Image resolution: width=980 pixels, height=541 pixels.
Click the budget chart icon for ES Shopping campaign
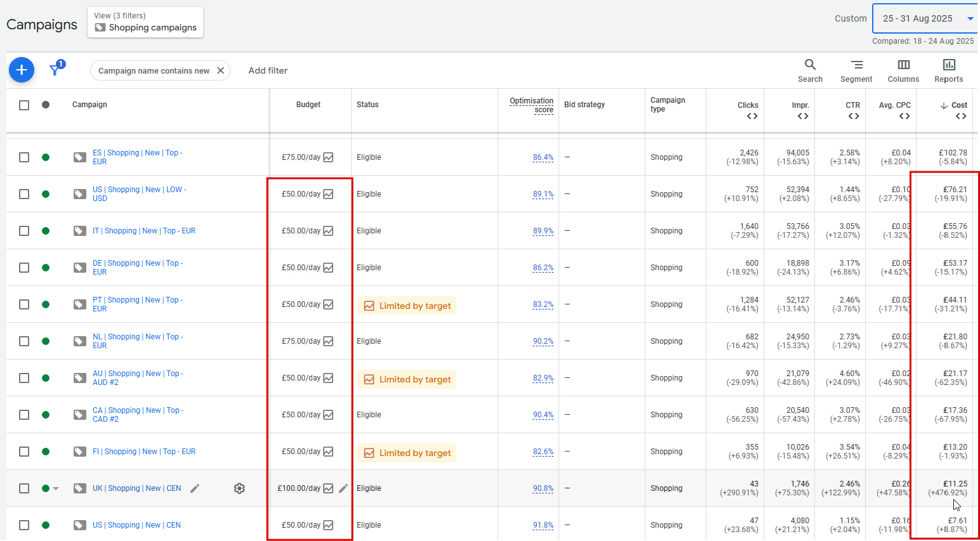328,157
